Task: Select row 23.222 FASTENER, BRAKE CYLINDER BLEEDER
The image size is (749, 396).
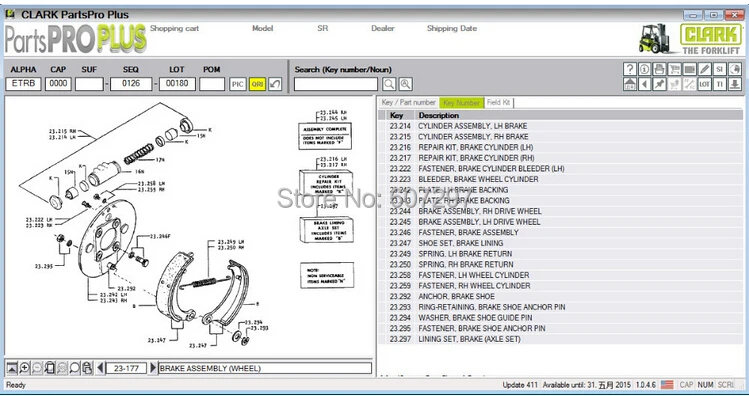Action: pyautogui.click(x=560, y=169)
